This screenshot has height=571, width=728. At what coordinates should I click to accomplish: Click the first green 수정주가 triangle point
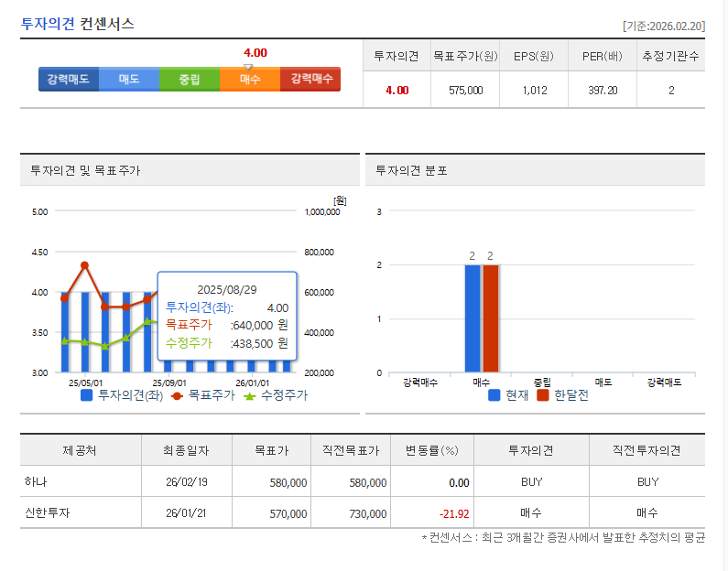[65, 341]
